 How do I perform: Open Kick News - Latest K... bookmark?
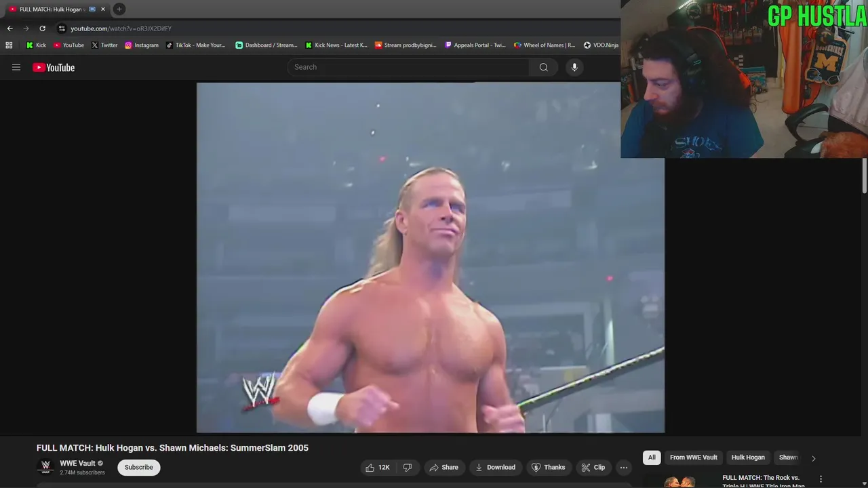[336, 45]
